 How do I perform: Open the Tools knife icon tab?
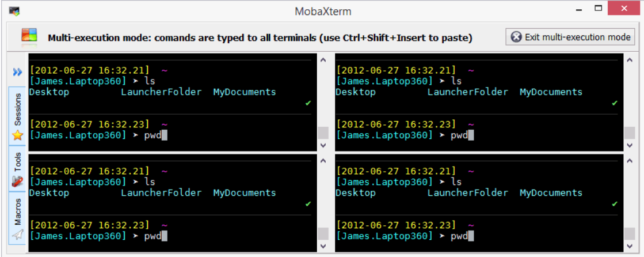pos(17,169)
